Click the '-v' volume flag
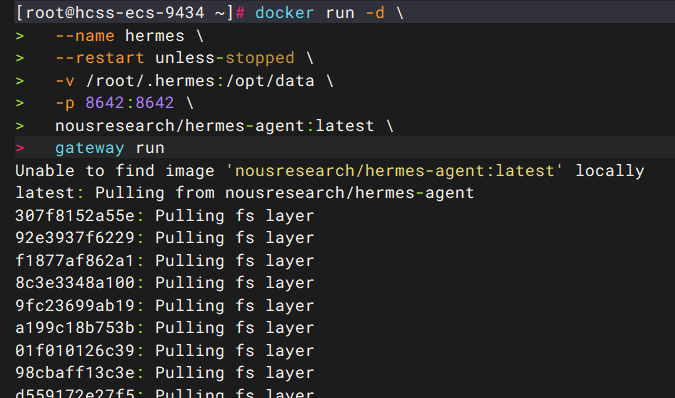Viewport: 675px width, 398px height. [65, 80]
